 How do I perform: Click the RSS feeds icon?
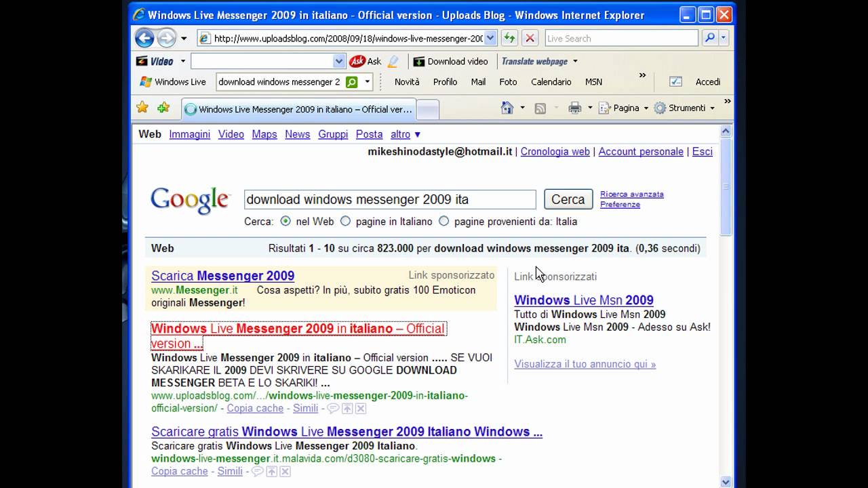click(540, 108)
